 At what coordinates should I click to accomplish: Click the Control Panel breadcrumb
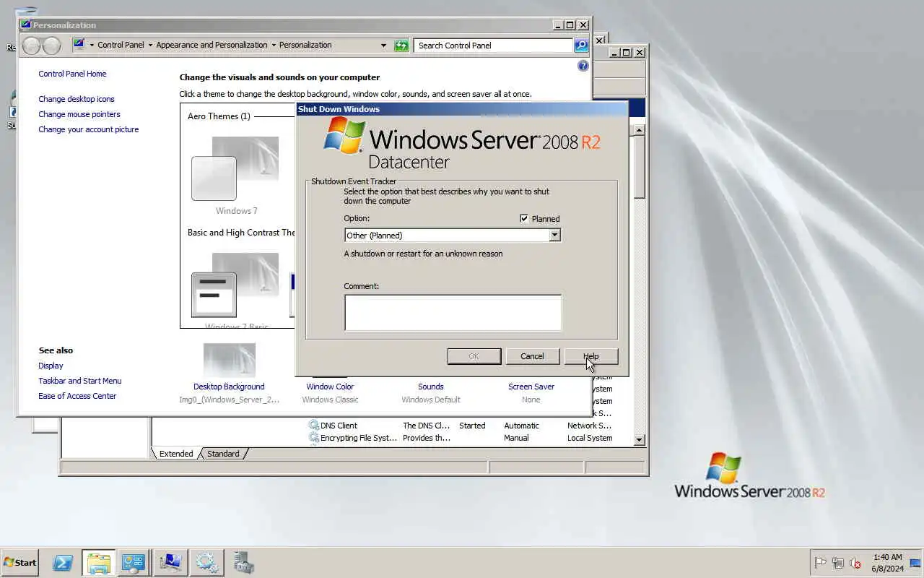(x=121, y=45)
